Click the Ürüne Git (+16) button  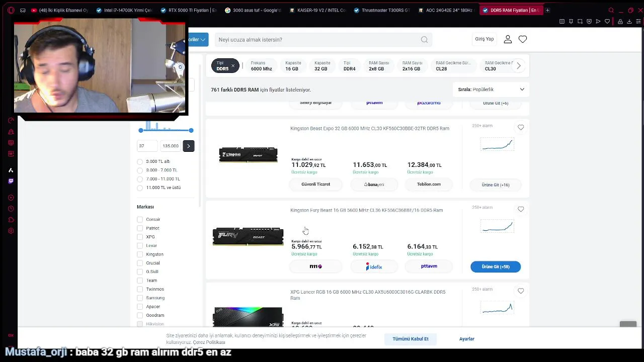click(x=496, y=185)
